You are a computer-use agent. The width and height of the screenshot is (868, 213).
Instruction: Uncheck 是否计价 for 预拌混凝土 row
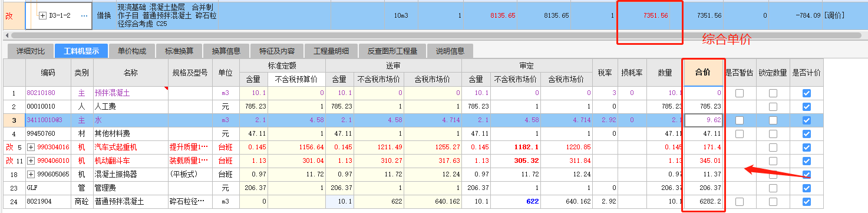(x=807, y=93)
